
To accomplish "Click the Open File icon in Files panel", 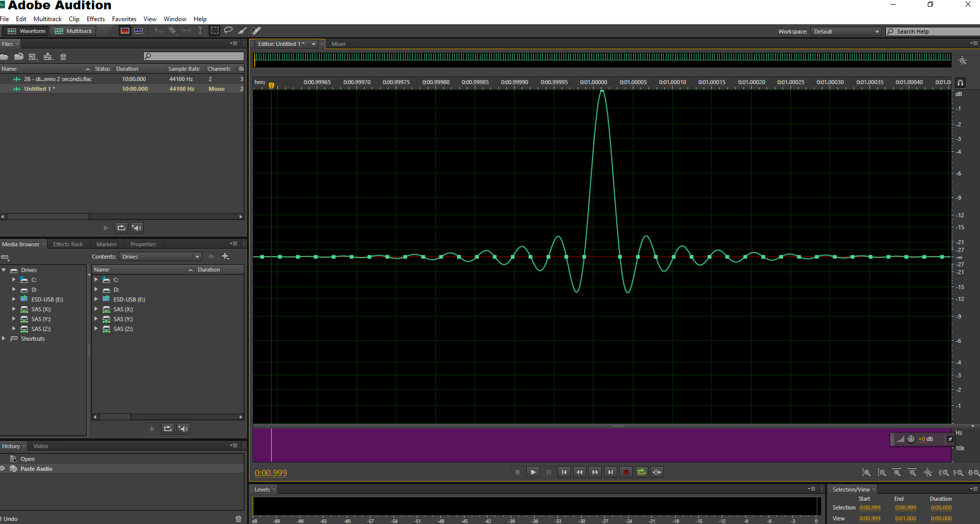I will coord(4,57).
